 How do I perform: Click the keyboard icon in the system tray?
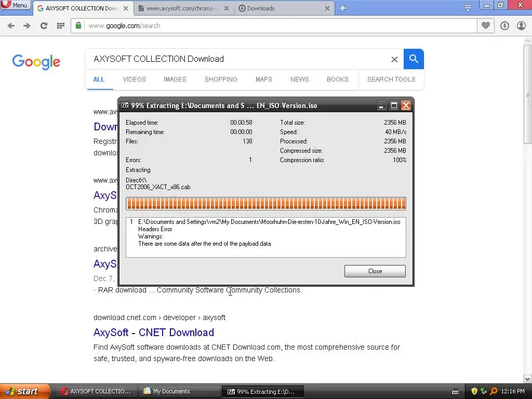(x=455, y=392)
